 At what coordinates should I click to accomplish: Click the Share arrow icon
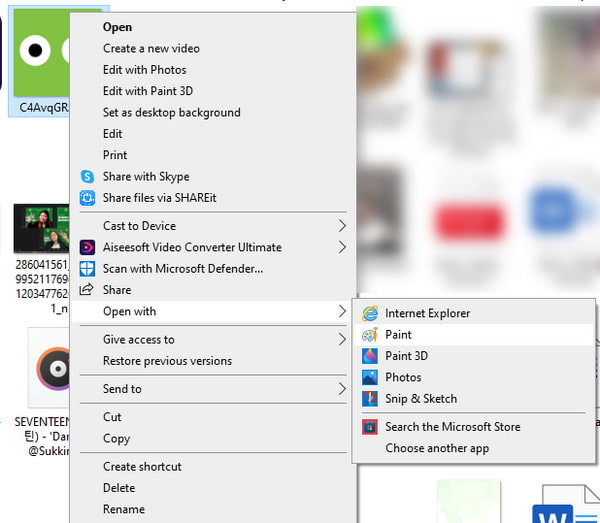click(x=86, y=290)
